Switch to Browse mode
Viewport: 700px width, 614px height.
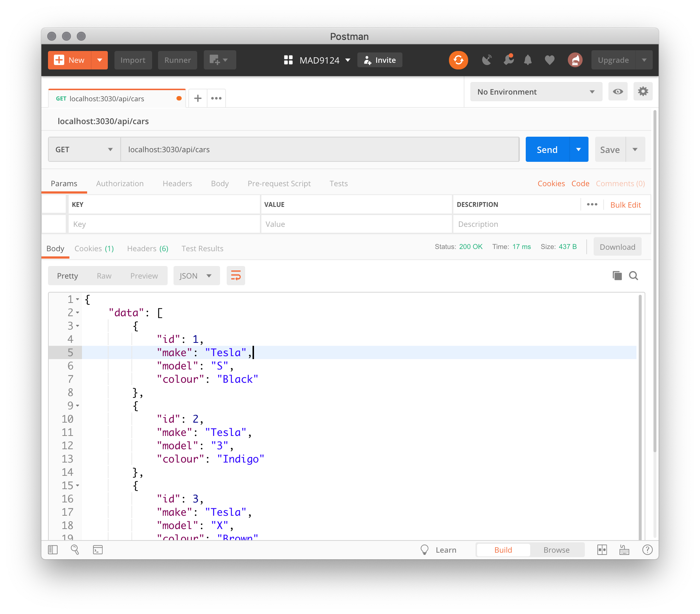556,550
